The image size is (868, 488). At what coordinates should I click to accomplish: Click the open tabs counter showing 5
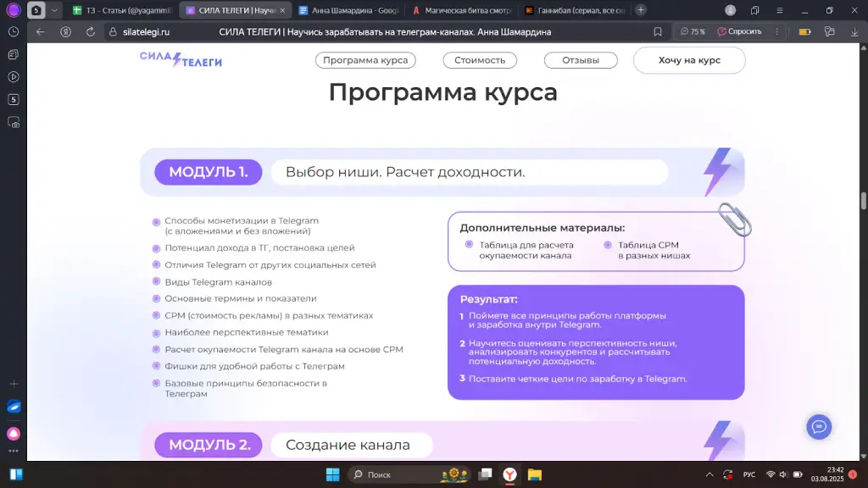pyautogui.click(x=36, y=10)
